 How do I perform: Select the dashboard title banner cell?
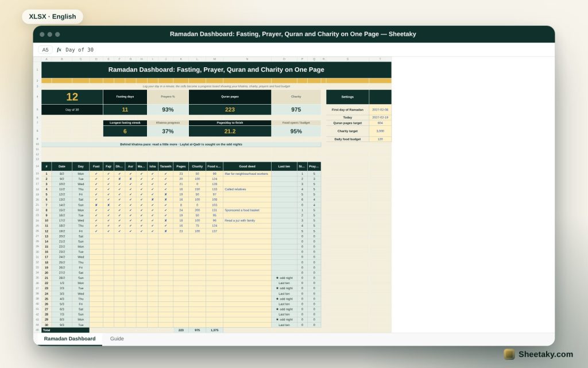[216, 70]
